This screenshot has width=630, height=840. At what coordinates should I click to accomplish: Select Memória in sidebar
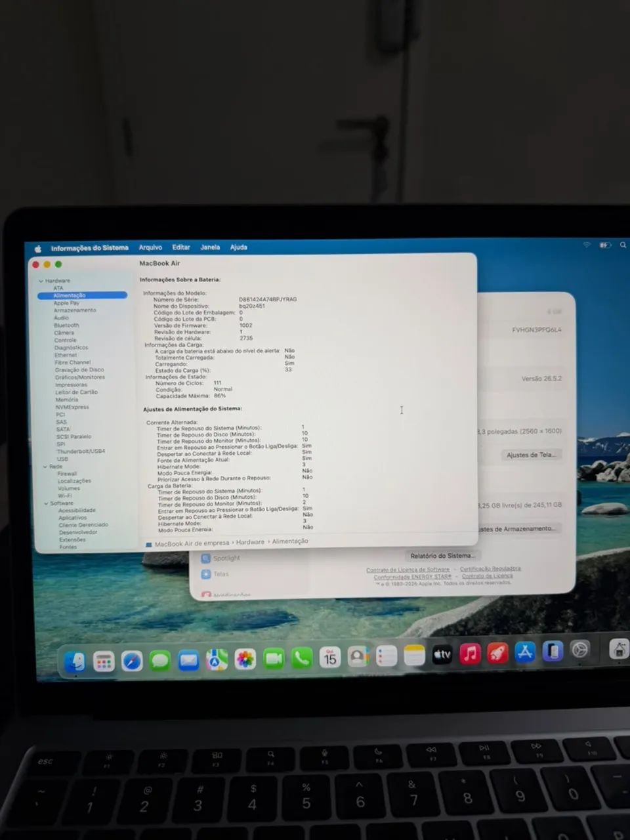[67, 400]
